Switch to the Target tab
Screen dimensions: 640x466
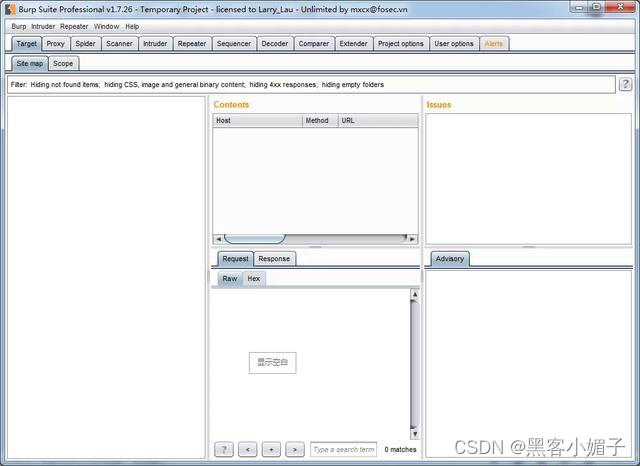[27, 44]
